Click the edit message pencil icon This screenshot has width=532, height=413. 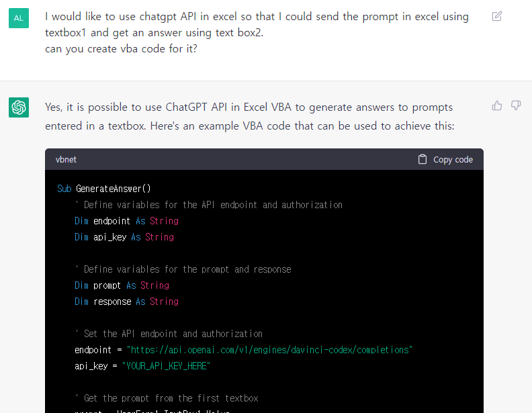[x=496, y=16]
